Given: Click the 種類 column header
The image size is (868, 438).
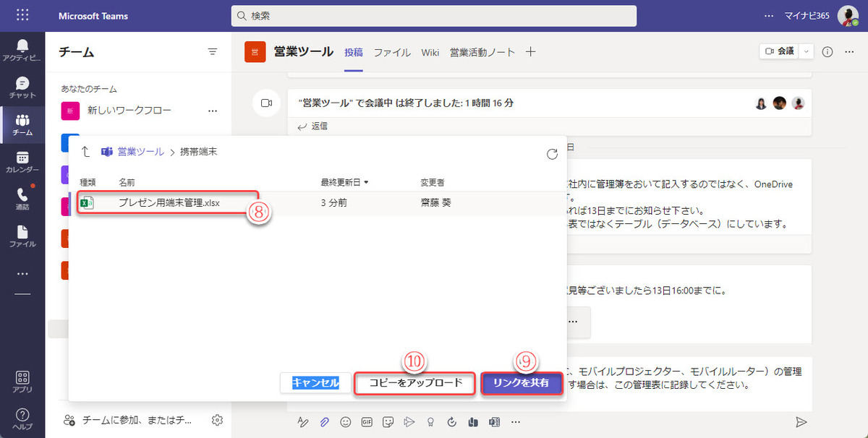Looking at the screenshot, I should tap(88, 182).
